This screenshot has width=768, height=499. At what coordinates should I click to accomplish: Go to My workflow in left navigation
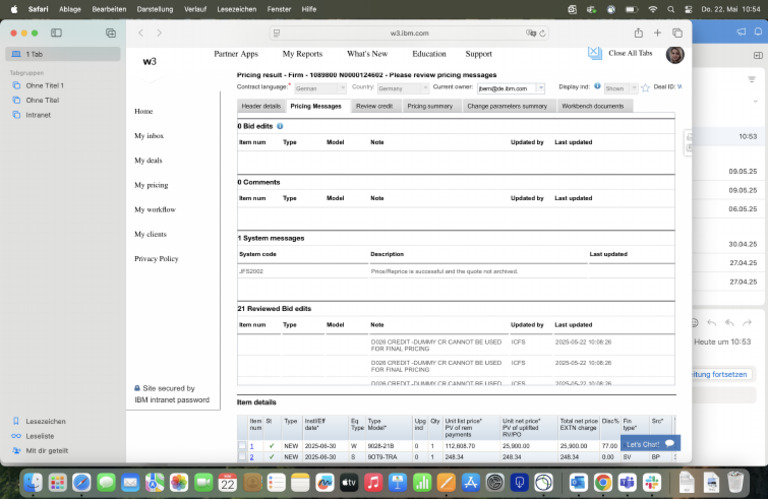tap(155, 210)
